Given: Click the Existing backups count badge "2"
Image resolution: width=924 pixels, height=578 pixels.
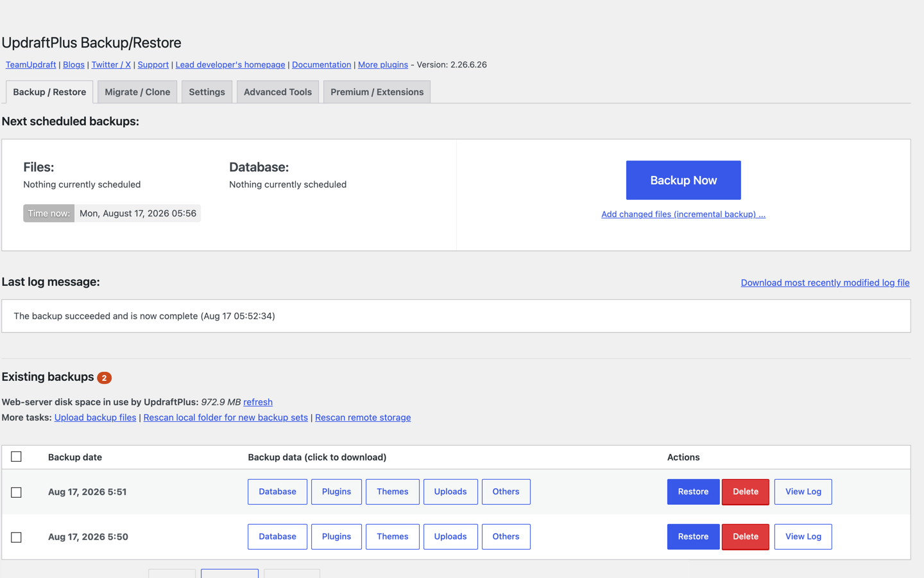Looking at the screenshot, I should (x=104, y=378).
